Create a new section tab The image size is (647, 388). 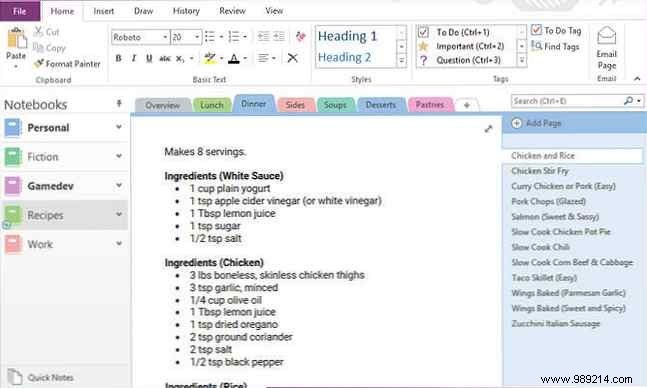(x=467, y=105)
